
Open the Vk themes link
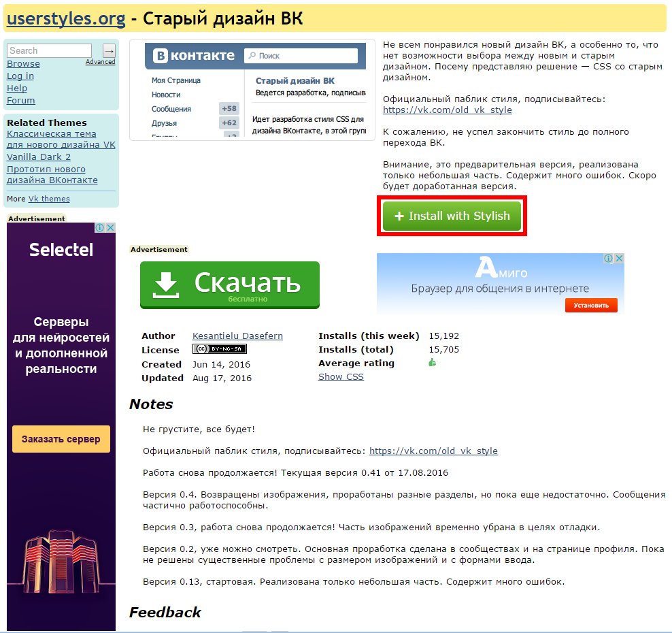click(49, 199)
